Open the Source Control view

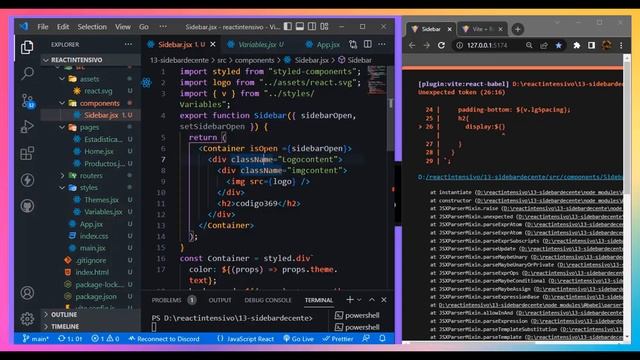[x=27, y=100]
